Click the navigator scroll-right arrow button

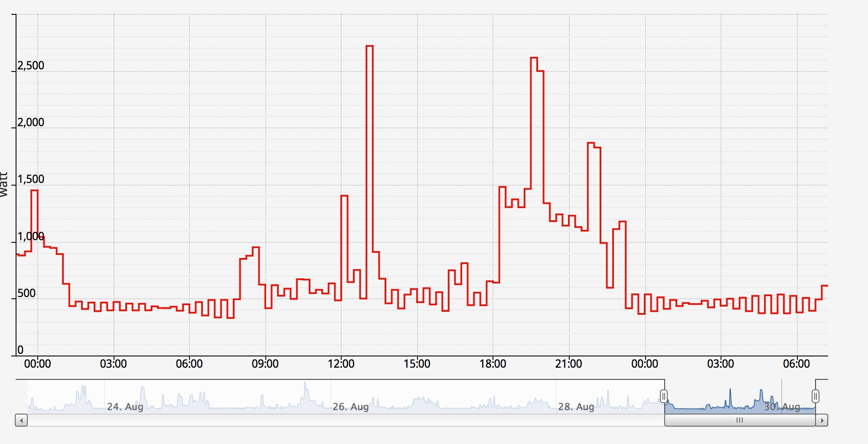tap(822, 420)
